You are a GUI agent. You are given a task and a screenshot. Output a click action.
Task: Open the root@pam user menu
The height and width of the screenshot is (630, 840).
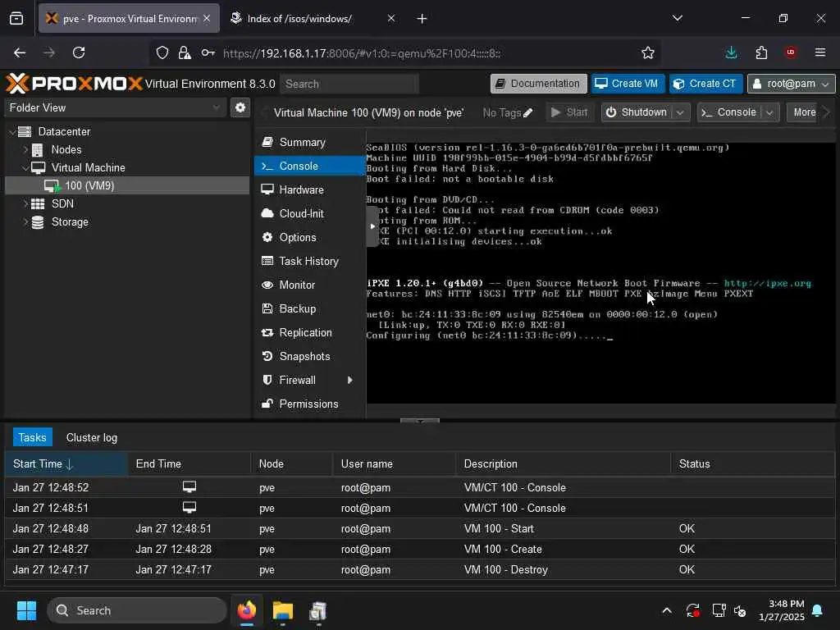click(791, 84)
